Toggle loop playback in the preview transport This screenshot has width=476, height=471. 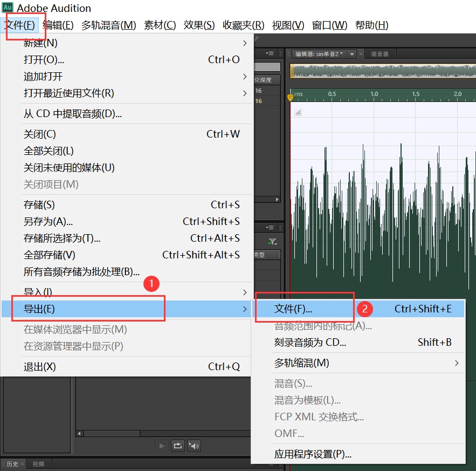(178, 446)
